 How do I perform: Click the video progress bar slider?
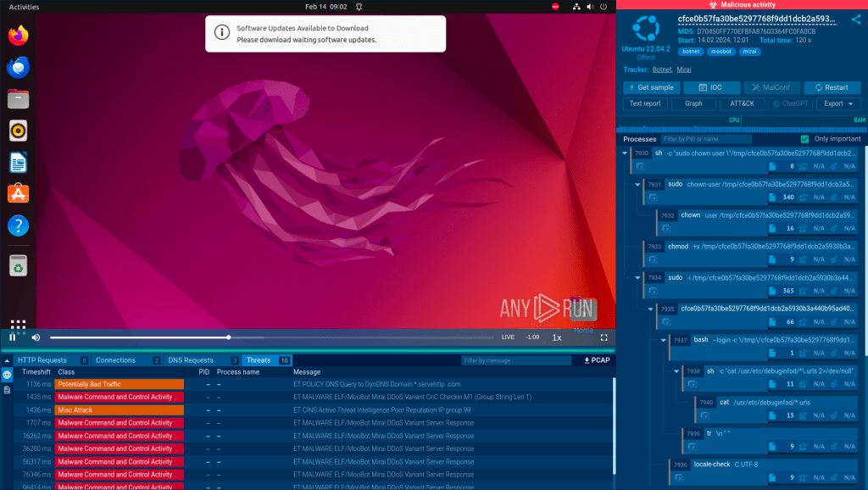point(229,337)
